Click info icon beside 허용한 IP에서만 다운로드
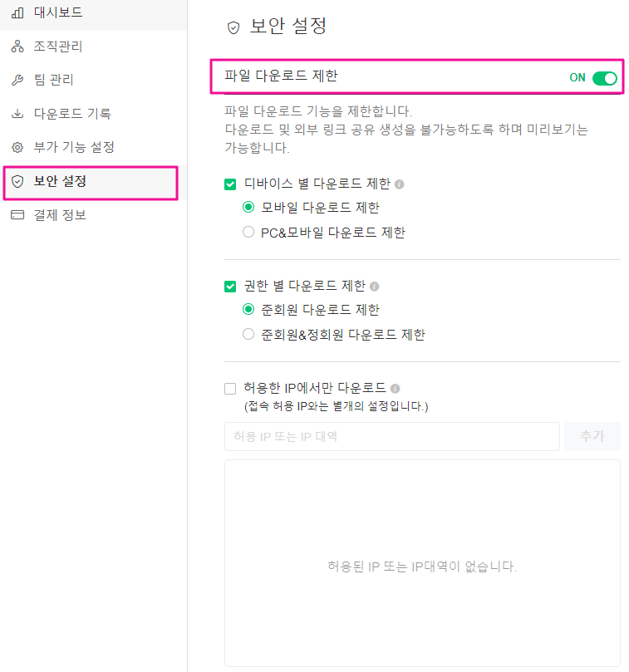This screenshot has height=672, width=629. point(395,388)
